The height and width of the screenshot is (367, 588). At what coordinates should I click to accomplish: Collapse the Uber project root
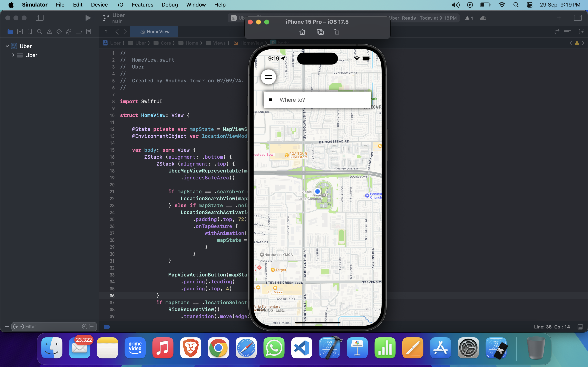click(x=7, y=46)
